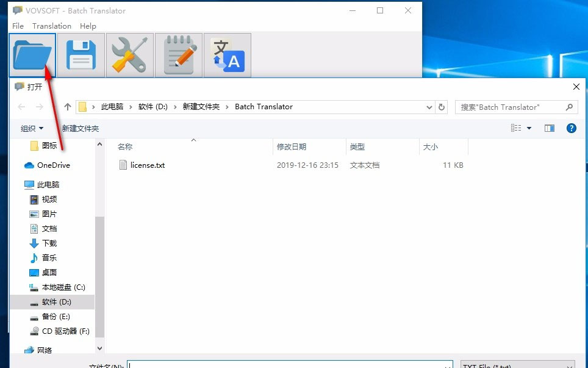Select the license.txt file
The height and width of the screenshot is (368, 588).
pyautogui.click(x=147, y=165)
